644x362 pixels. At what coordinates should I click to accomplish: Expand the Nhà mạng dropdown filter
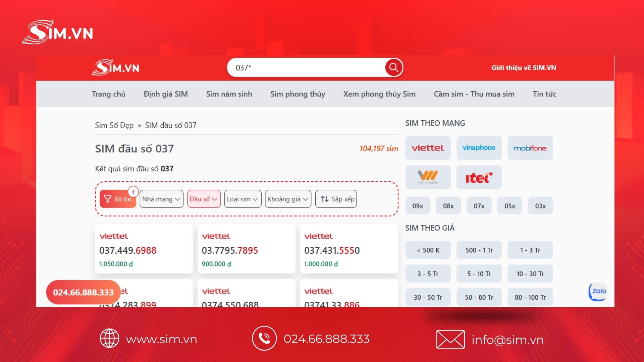pyautogui.click(x=161, y=198)
